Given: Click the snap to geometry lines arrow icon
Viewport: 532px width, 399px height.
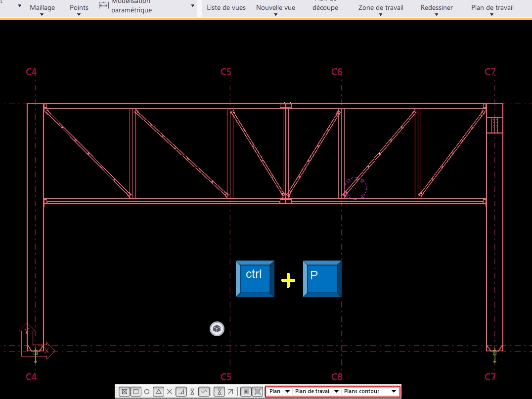Looking at the screenshot, I should pos(231,392).
